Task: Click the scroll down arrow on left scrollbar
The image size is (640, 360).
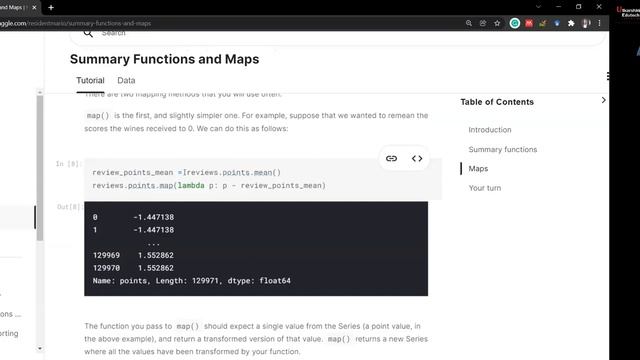Action: coord(40,349)
